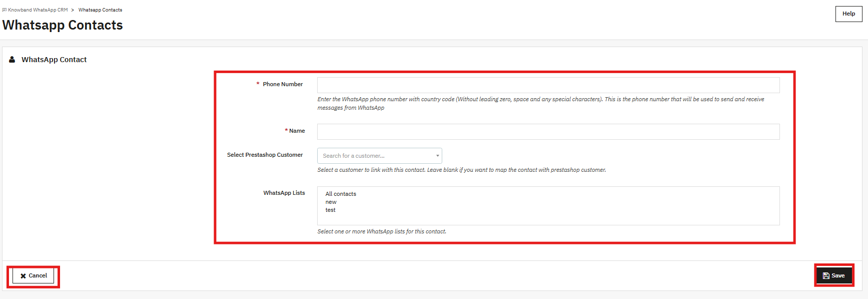Select 'test' in WhatsApp Lists
This screenshot has width=868, height=299.
click(x=331, y=210)
